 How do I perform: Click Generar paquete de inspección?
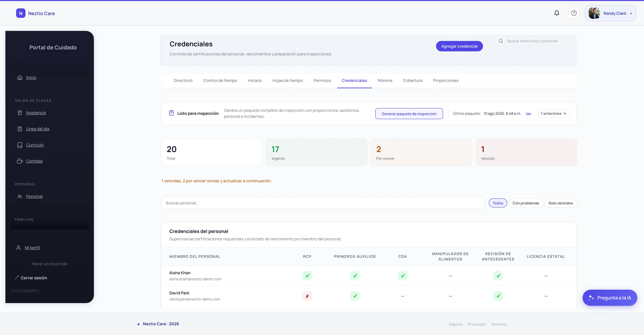coord(409,114)
